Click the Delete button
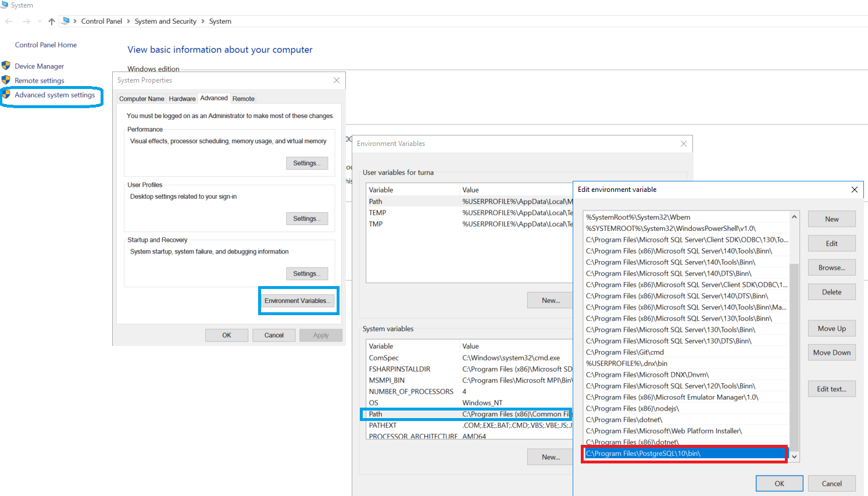 (x=832, y=292)
